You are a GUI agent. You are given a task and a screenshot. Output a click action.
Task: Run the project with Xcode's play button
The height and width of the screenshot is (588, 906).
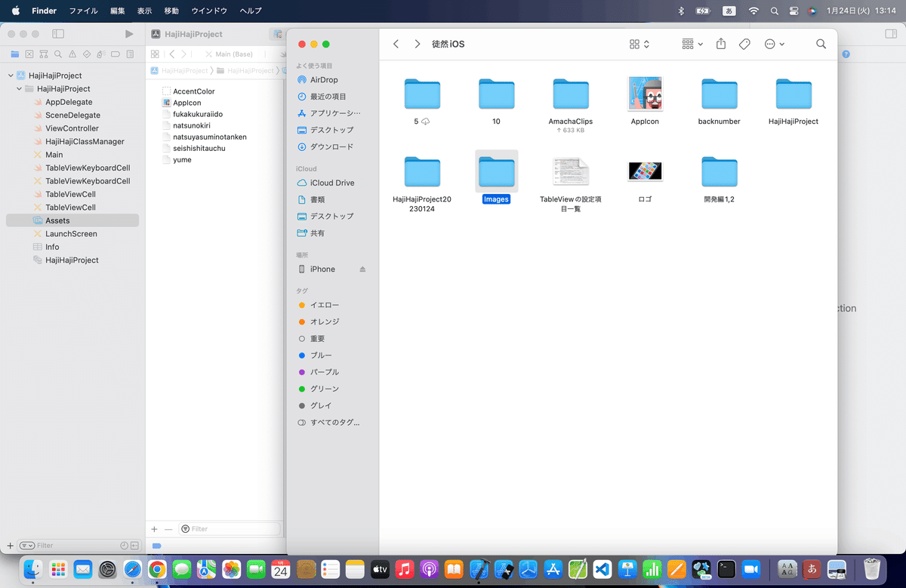[x=129, y=34]
